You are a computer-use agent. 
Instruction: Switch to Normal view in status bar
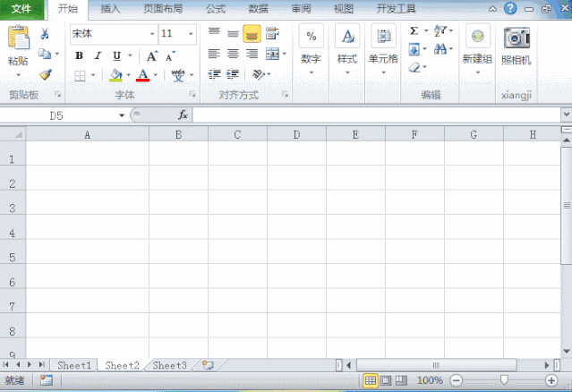pyautogui.click(x=370, y=380)
